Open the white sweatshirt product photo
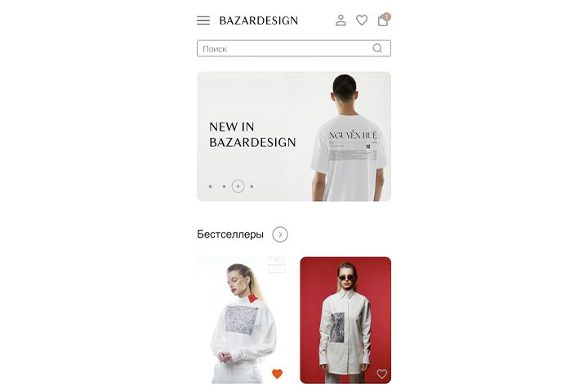The width and height of the screenshot is (588, 392). point(243,320)
